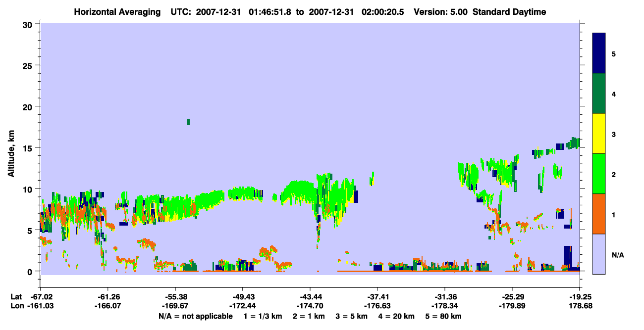This screenshot has width=644, height=330.
Task: Click legend text 'N/A = not applicable'
Action: click(x=195, y=316)
